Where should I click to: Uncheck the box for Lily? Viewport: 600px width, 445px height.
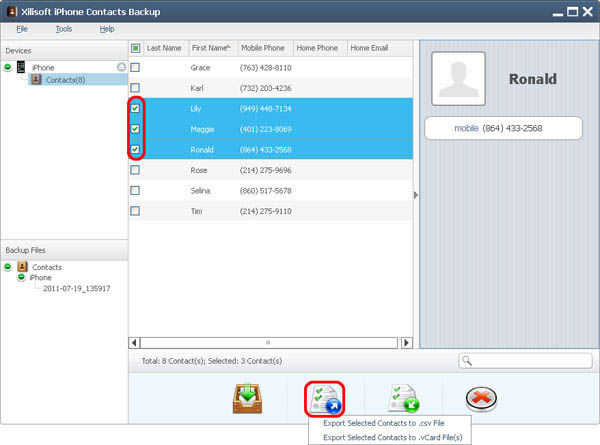(135, 108)
